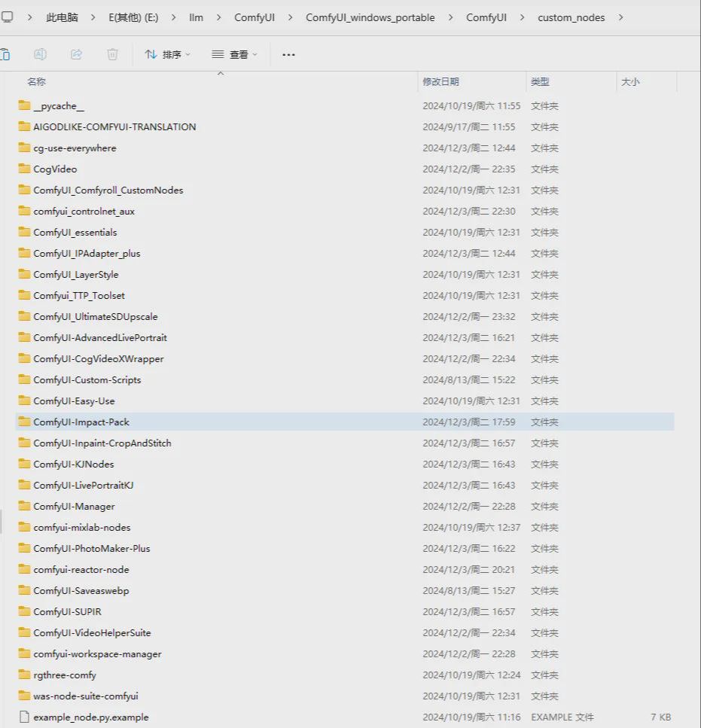701x728 pixels.
Task: Open the ComfyUI-Manager folder
Action: [x=75, y=506]
